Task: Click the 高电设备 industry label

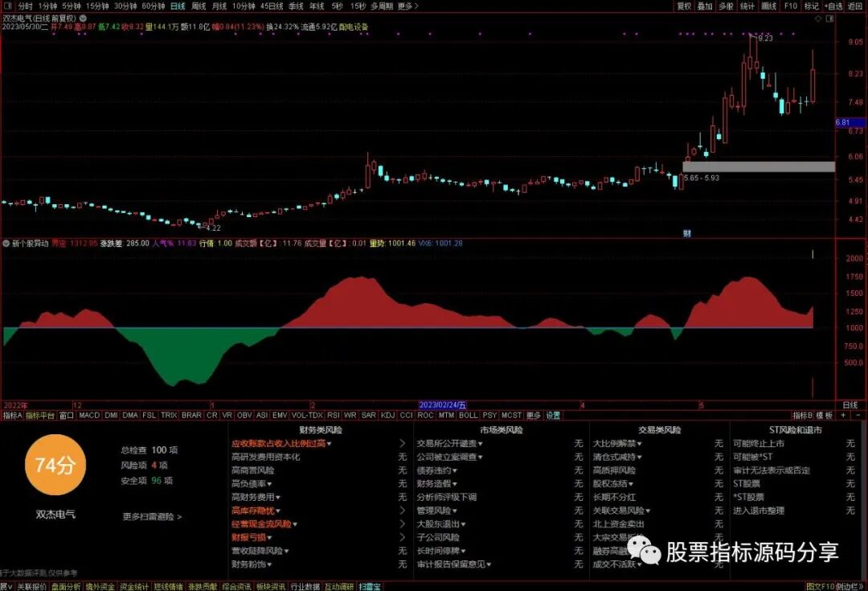Action: [354, 27]
